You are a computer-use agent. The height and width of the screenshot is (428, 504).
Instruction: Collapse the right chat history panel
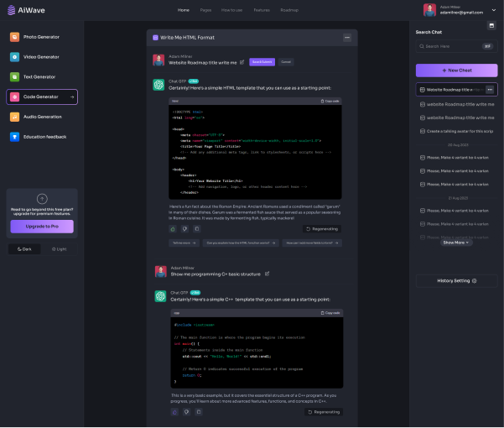tap(491, 25)
